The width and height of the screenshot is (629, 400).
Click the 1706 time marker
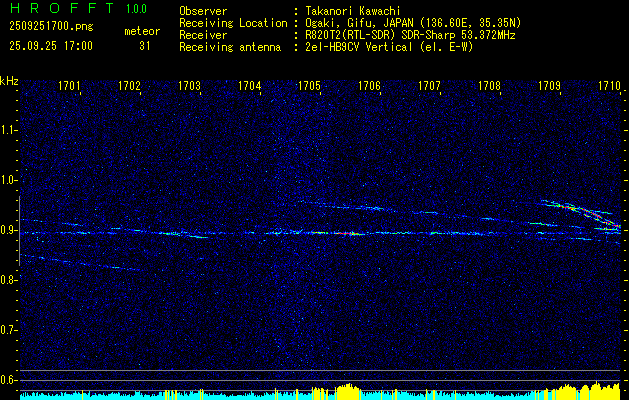click(x=369, y=85)
